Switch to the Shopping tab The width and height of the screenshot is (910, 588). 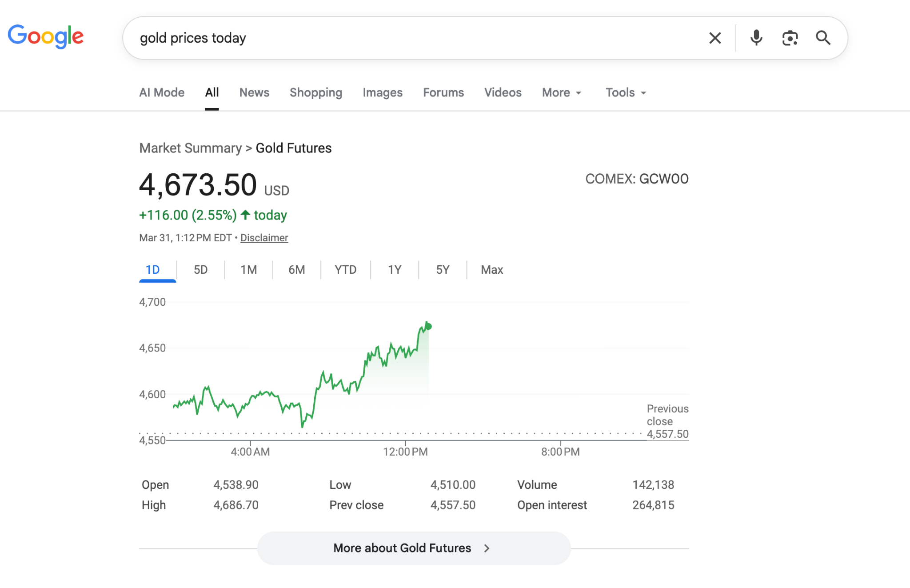tap(315, 92)
